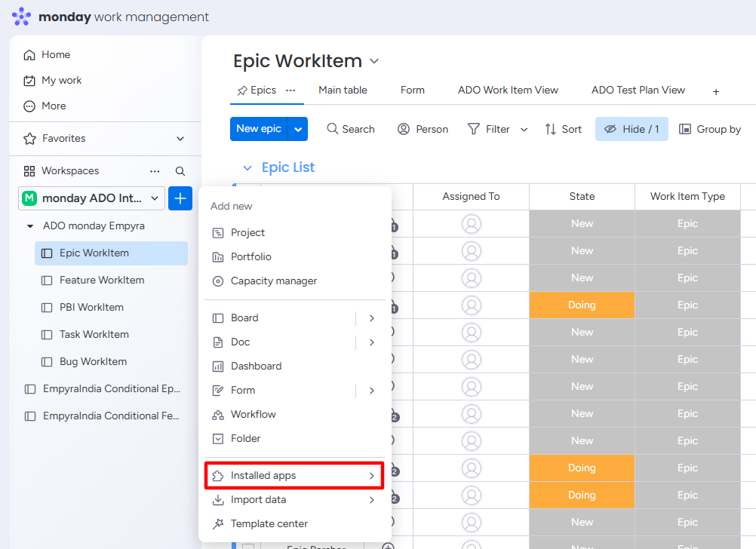The image size is (756, 549).
Task: Open the Epic WorkItem title dropdown
Action: [374, 61]
